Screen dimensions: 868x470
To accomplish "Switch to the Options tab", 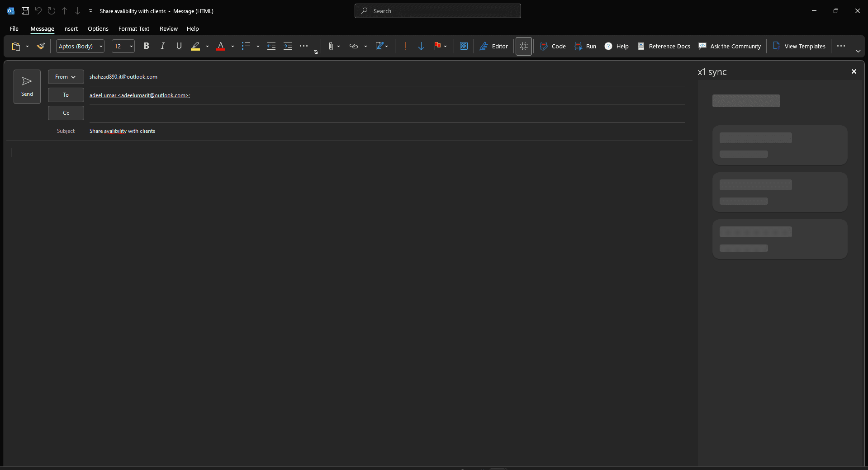I will [x=98, y=28].
